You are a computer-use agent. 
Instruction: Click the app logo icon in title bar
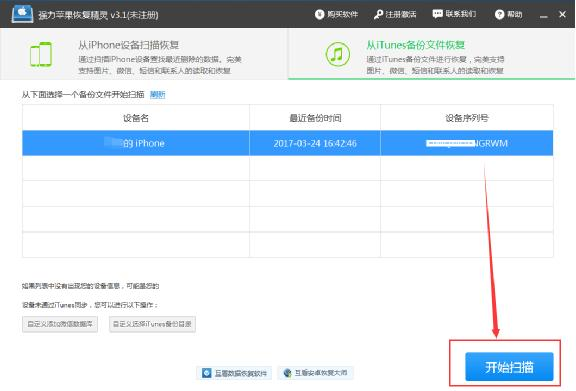pos(22,14)
